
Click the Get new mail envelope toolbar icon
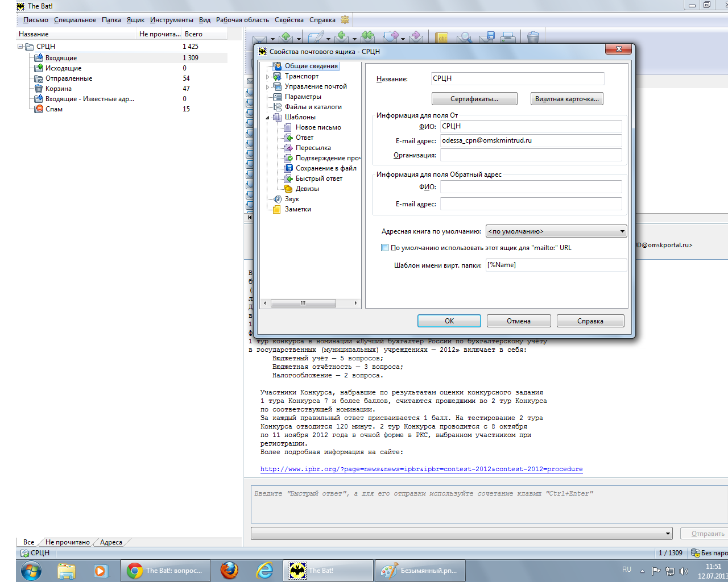click(259, 39)
